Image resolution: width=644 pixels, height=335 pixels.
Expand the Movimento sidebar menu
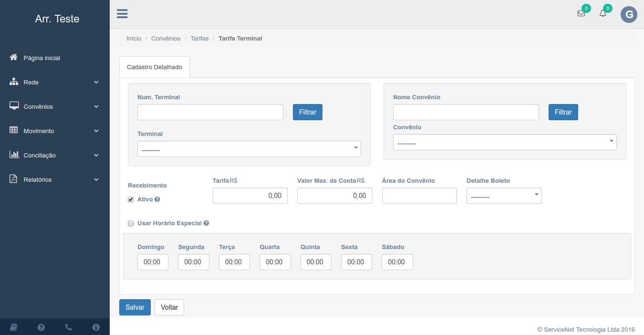coord(55,131)
